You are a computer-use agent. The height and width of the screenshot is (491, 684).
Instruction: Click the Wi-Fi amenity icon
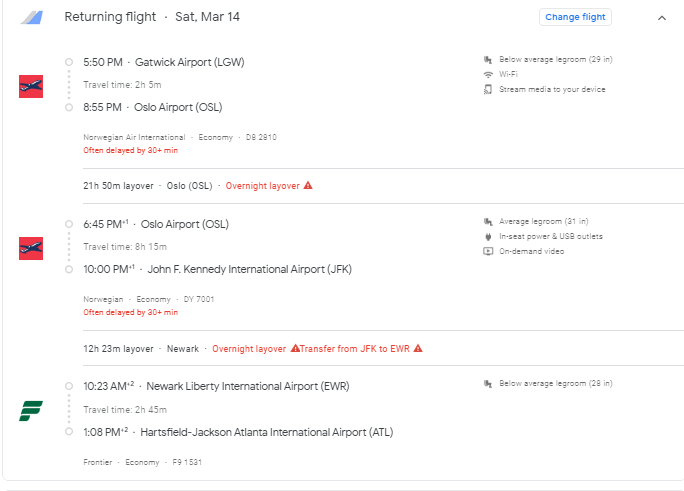pyautogui.click(x=488, y=74)
